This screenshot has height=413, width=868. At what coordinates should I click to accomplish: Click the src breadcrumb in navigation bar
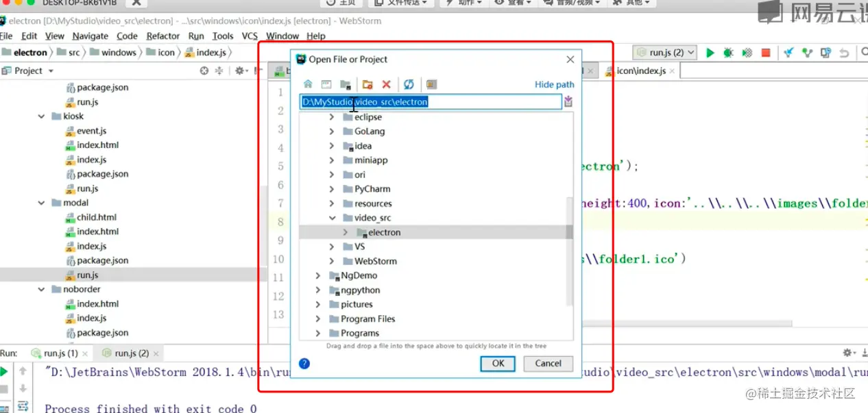click(74, 53)
